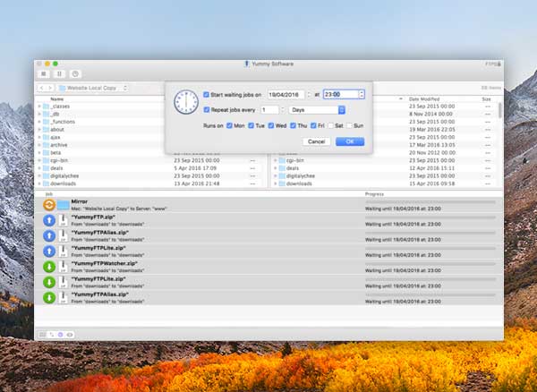Click the right pane vertical scrollbar
The width and height of the screenshot is (537, 392).
coord(500,110)
